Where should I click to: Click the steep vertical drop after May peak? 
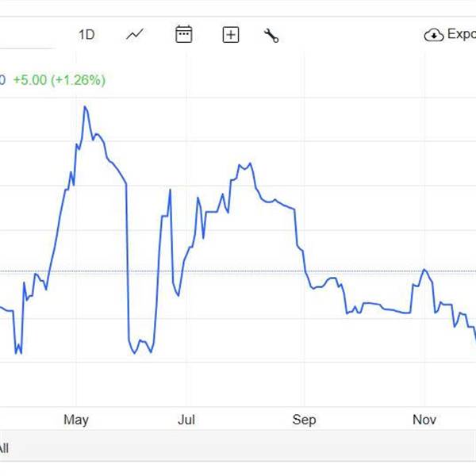127,262
